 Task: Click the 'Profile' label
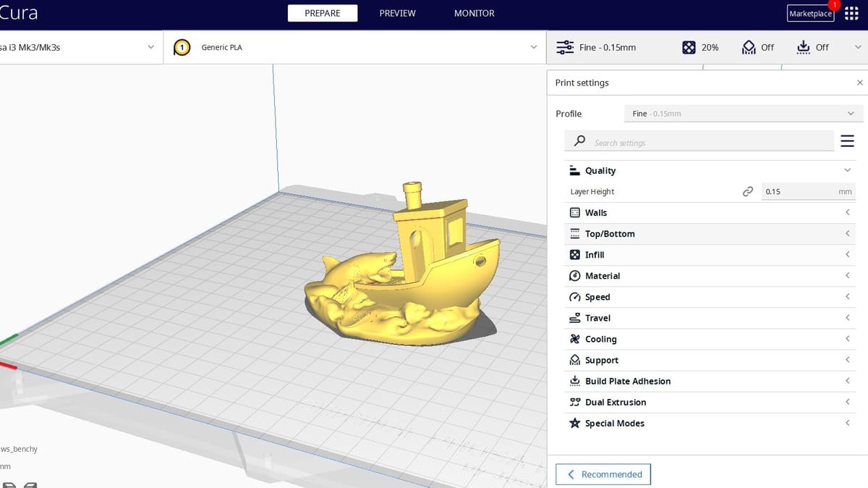569,114
